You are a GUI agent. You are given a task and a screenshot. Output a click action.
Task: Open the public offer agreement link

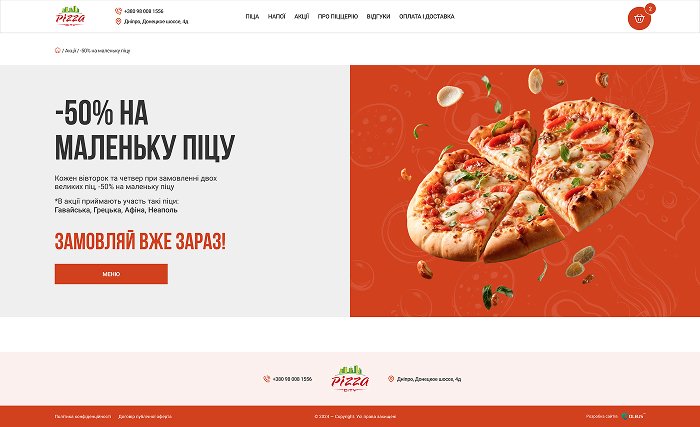point(145,416)
